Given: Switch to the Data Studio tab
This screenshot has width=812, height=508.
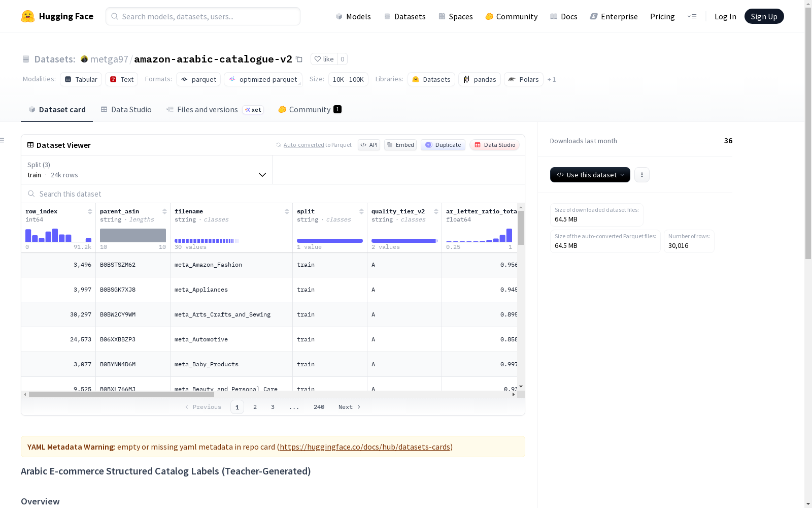Looking at the screenshot, I should click(x=126, y=109).
